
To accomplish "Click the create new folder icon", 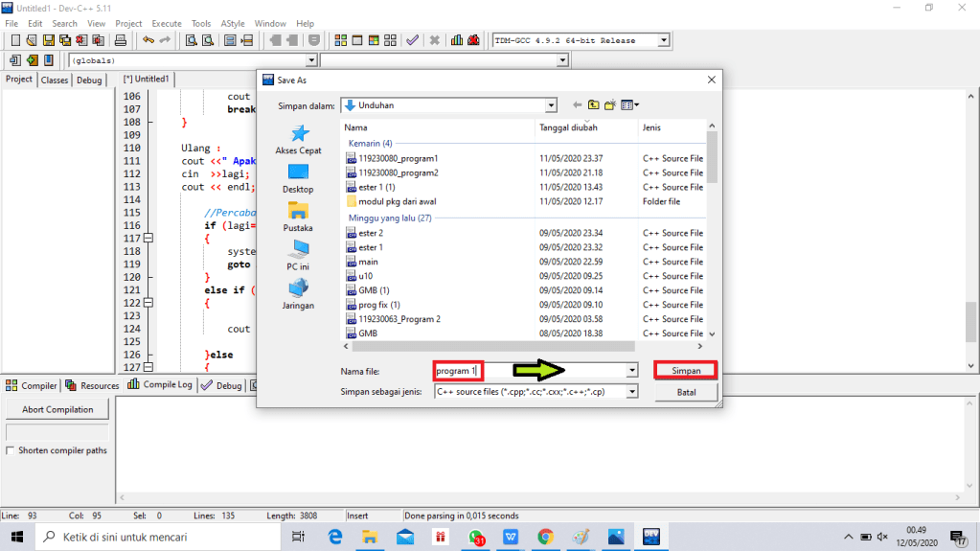I will (611, 105).
